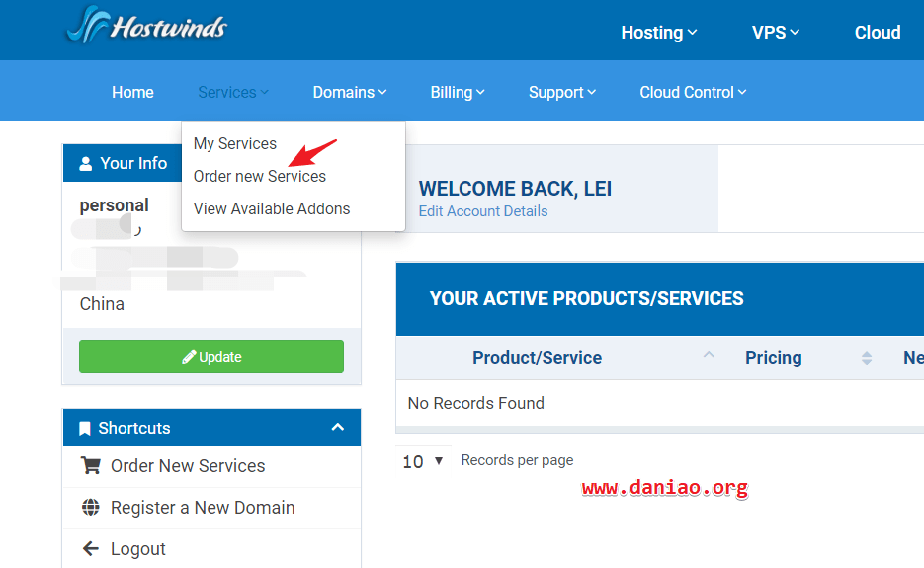Click Register a New Domain shortcut
Viewport: 924px width, 568px height.
click(203, 507)
